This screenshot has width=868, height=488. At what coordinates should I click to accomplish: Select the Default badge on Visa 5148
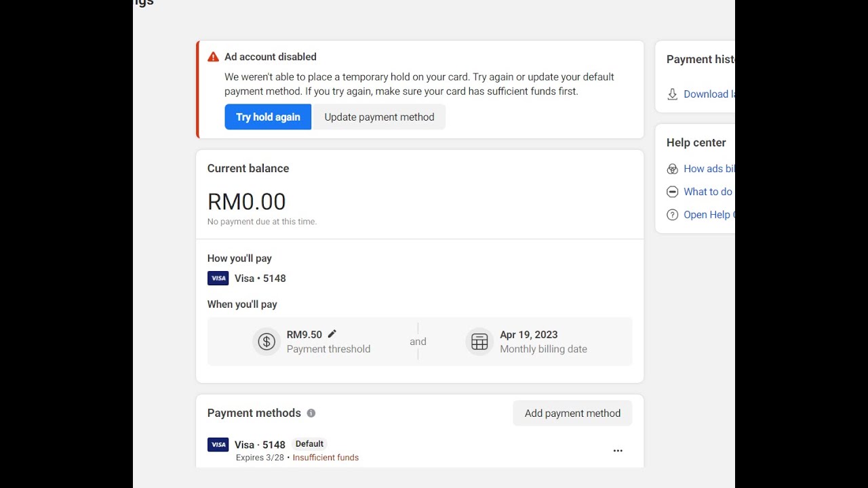(309, 444)
